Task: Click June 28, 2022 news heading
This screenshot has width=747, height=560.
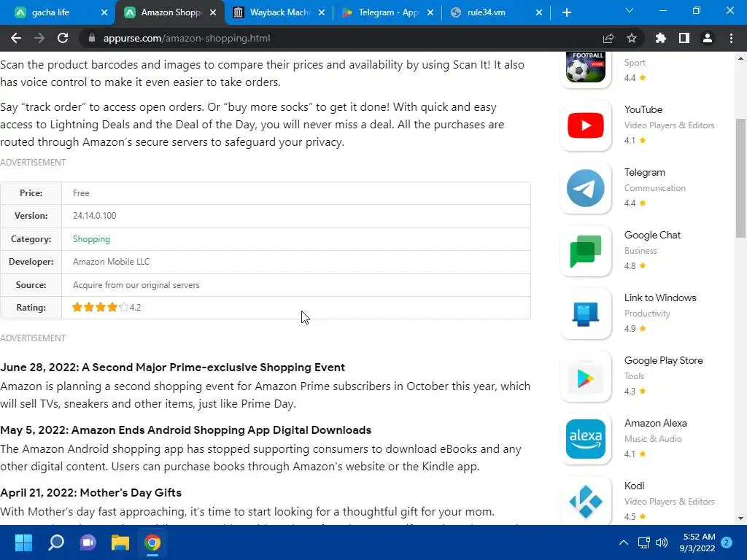Action: 172,367
